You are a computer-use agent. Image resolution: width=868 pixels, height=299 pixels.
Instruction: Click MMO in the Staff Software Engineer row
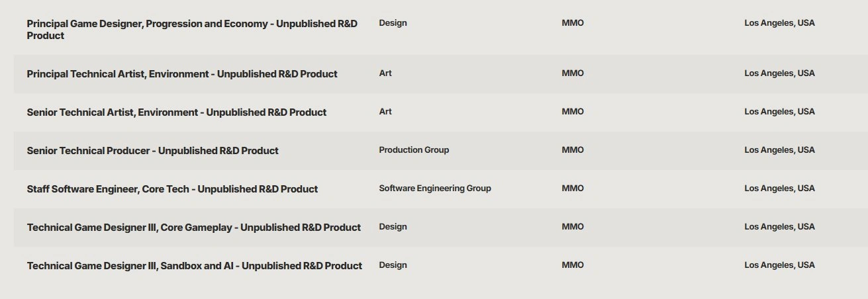pos(573,189)
